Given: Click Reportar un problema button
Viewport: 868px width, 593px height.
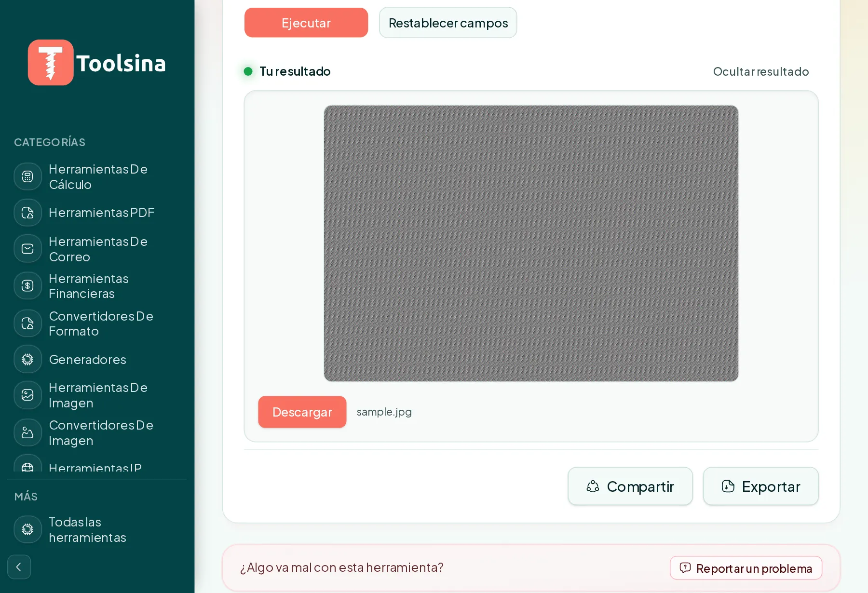Looking at the screenshot, I should (x=746, y=568).
